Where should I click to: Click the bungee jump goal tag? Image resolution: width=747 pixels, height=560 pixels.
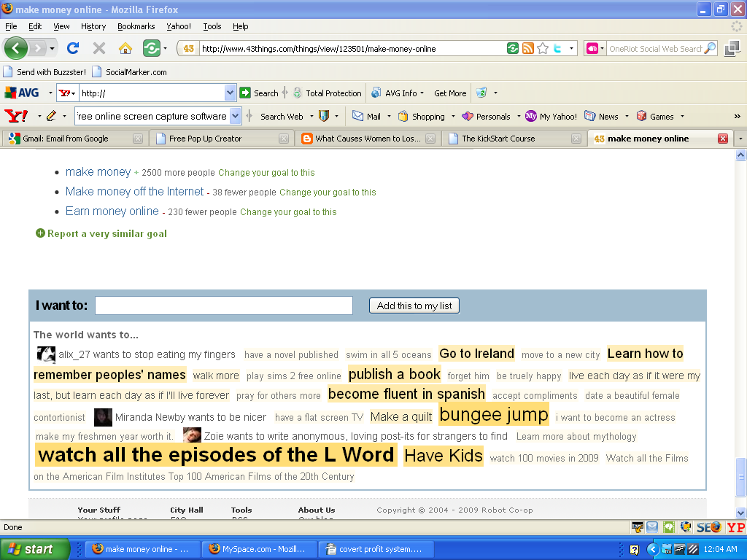coord(493,415)
